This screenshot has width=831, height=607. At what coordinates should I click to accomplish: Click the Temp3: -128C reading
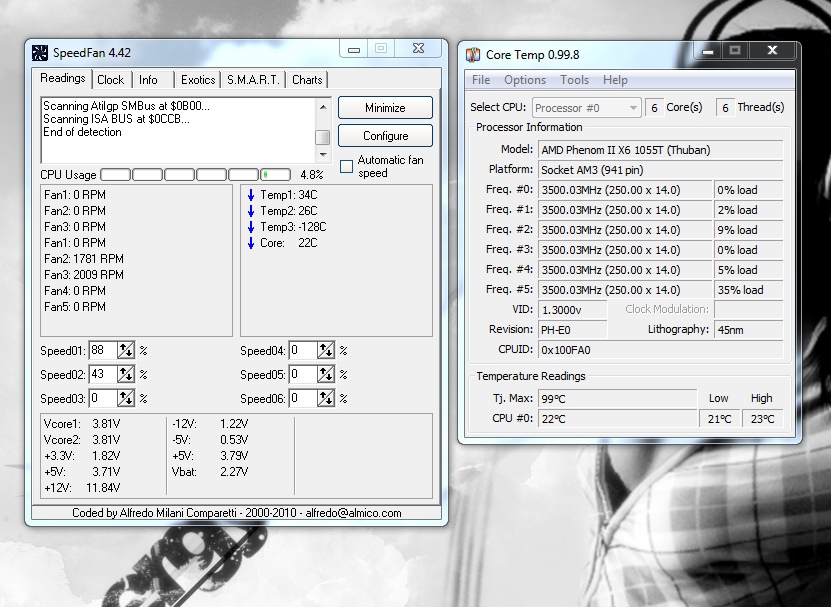(x=293, y=227)
